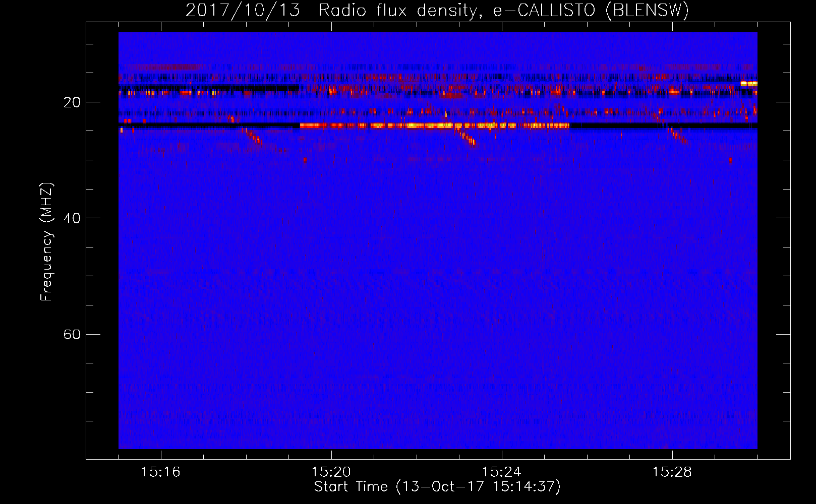Click the '15:24' time tick label
The image size is (816, 504).
(501, 472)
